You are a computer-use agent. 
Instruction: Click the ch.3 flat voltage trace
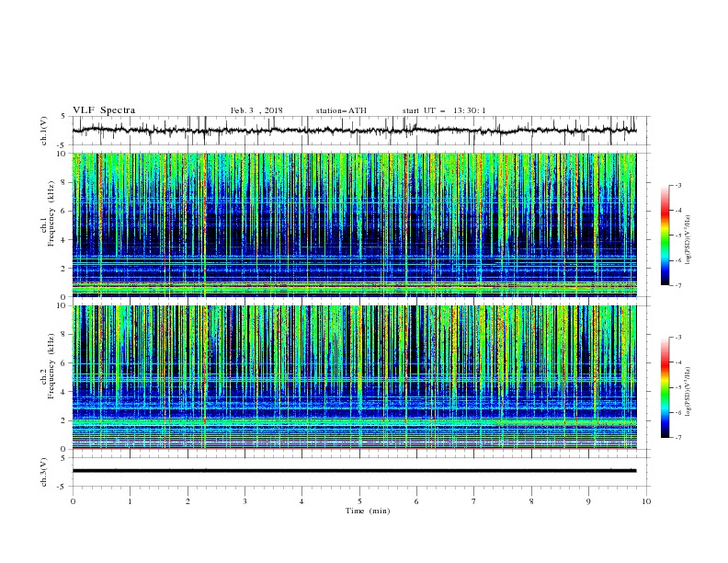pyautogui.click(x=354, y=471)
